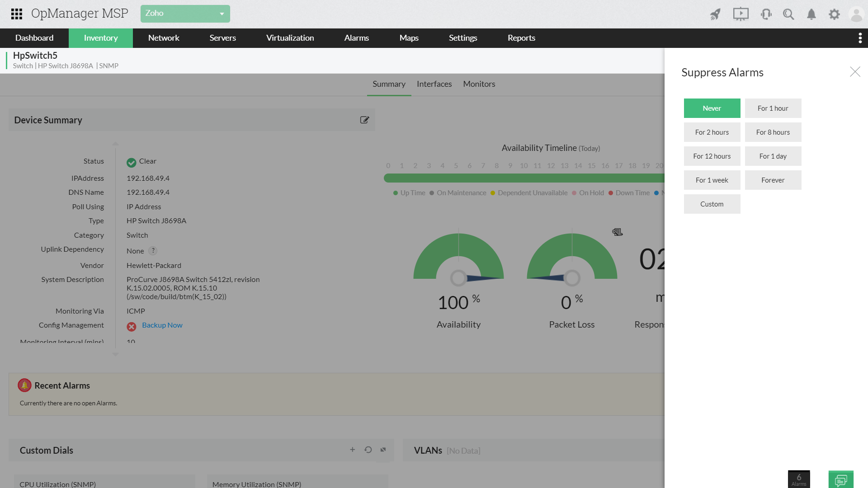Click the rocket quick-start icon
Image resolution: width=868 pixels, height=488 pixels.
(x=715, y=14)
